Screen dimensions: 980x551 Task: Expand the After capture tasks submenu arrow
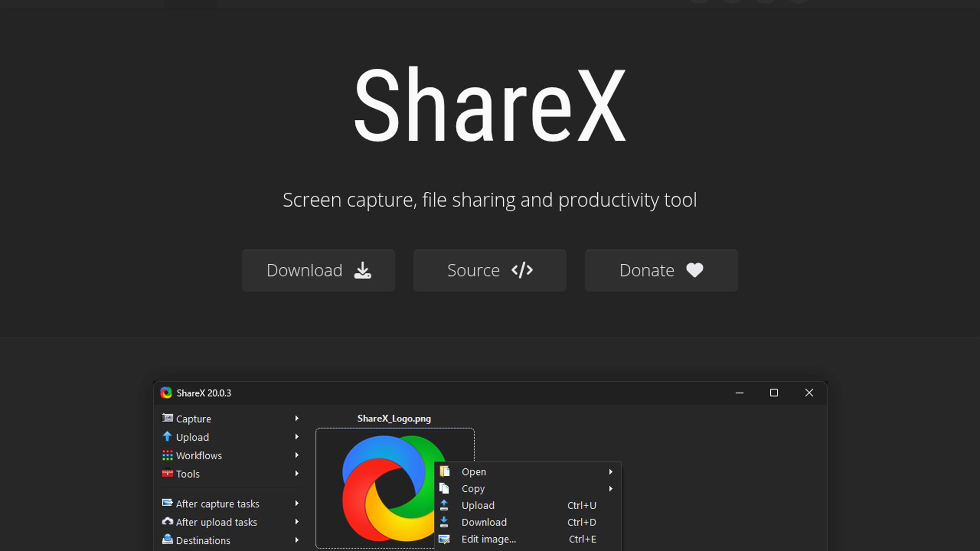[x=297, y=504]
